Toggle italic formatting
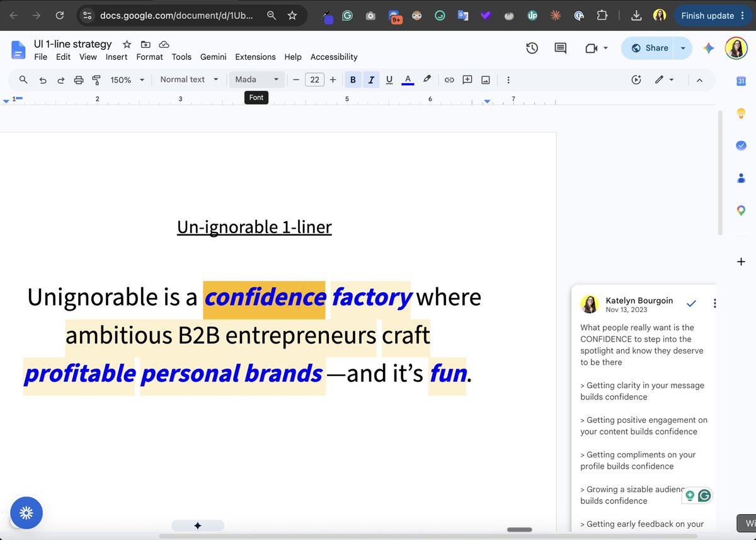This screenshot has width=756, height=540. pyautogui.click(x=371, y=80)
